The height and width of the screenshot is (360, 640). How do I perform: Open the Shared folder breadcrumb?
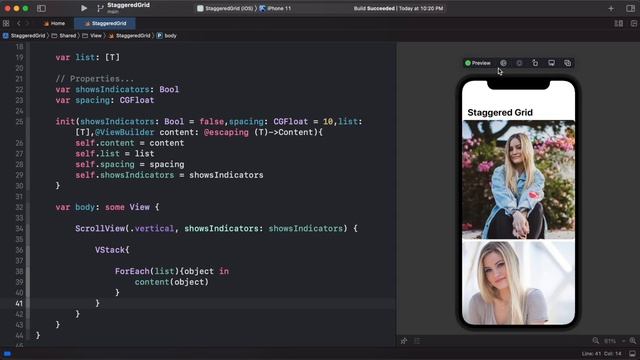pyautogui.click(x=64, y=36)
